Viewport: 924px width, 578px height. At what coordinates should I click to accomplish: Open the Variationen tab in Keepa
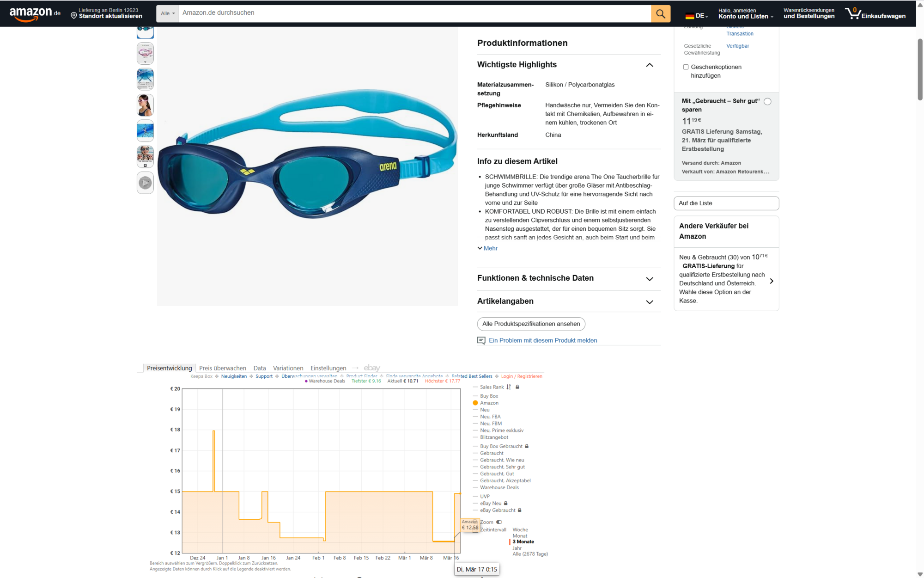288,368
